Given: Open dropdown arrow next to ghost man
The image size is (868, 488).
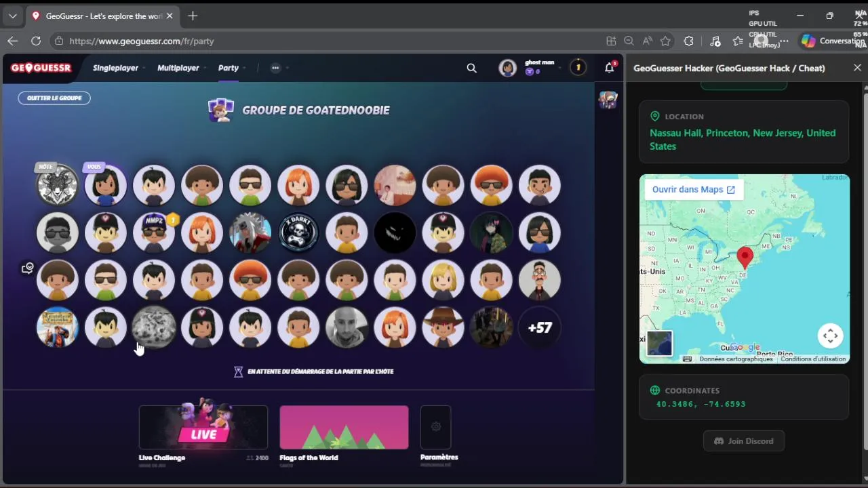Looking at the screenshot, I should coord(561,68).
